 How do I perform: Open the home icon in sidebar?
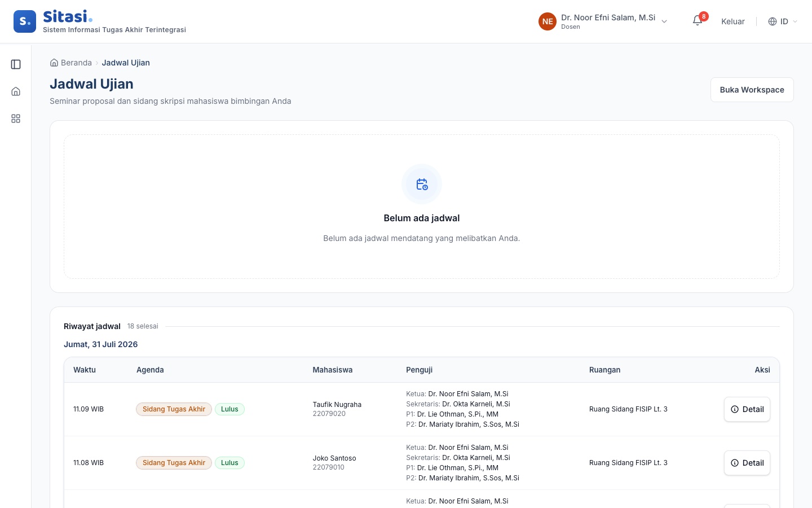[16, 91]
